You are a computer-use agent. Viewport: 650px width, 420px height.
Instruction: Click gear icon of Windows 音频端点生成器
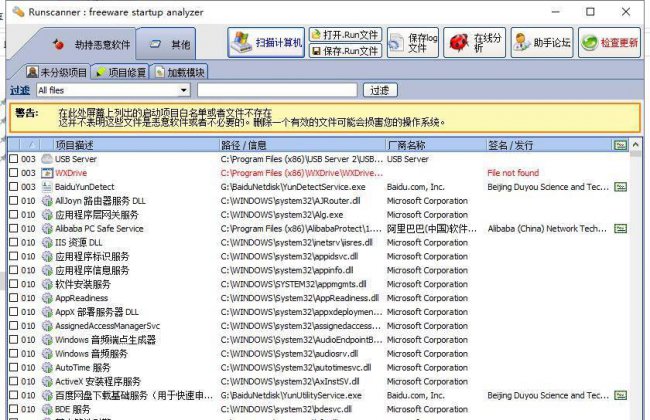point(47,340)
